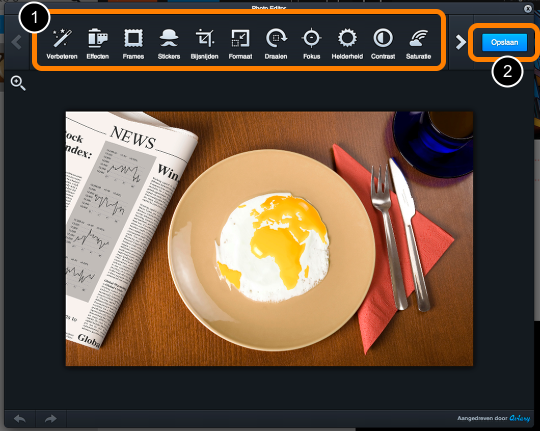Open the Stickers tool
Image resolution: width=540 pixels, height=431 pixels.
tap(169, 44)
